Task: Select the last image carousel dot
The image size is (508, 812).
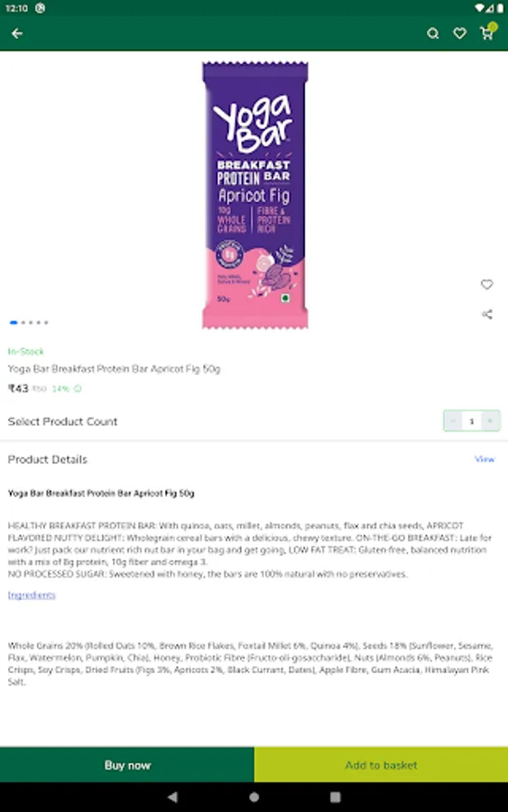Action: point(46,323)
